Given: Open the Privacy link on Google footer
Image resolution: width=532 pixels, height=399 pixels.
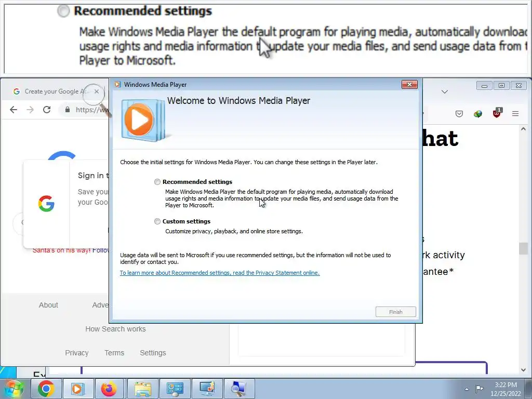Looking at the screenshot, I should (x=77, y=353).
